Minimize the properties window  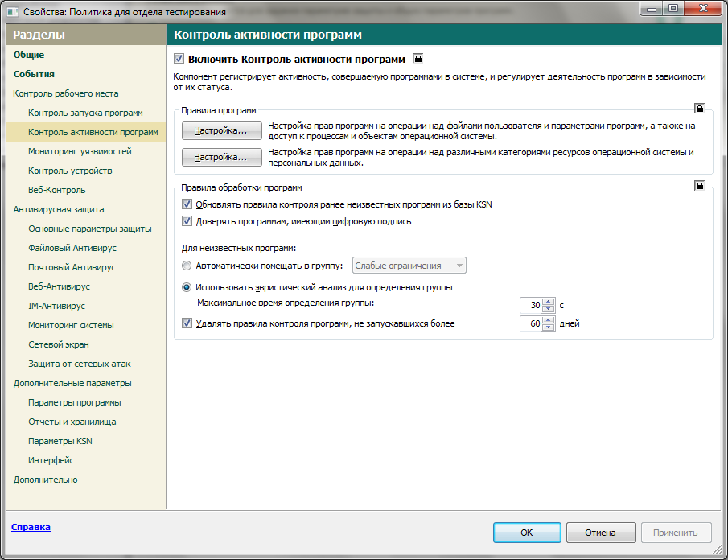click(651, 8)
